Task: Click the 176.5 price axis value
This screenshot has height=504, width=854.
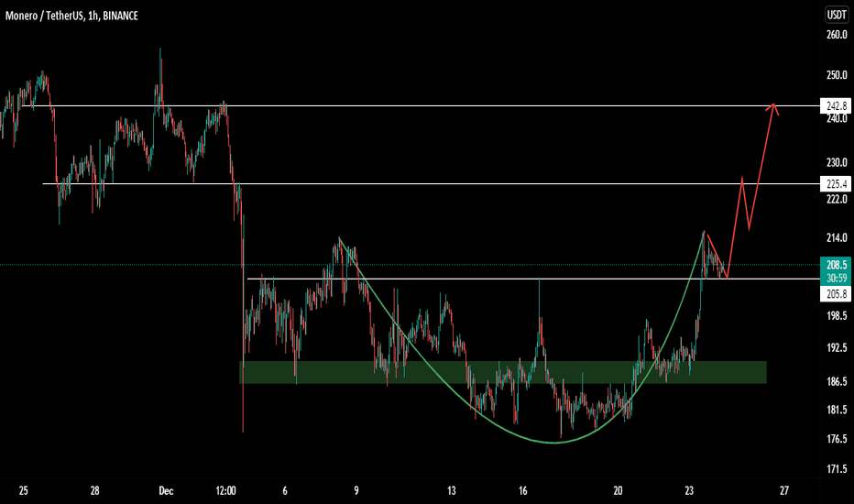Action: click(837, 439)
